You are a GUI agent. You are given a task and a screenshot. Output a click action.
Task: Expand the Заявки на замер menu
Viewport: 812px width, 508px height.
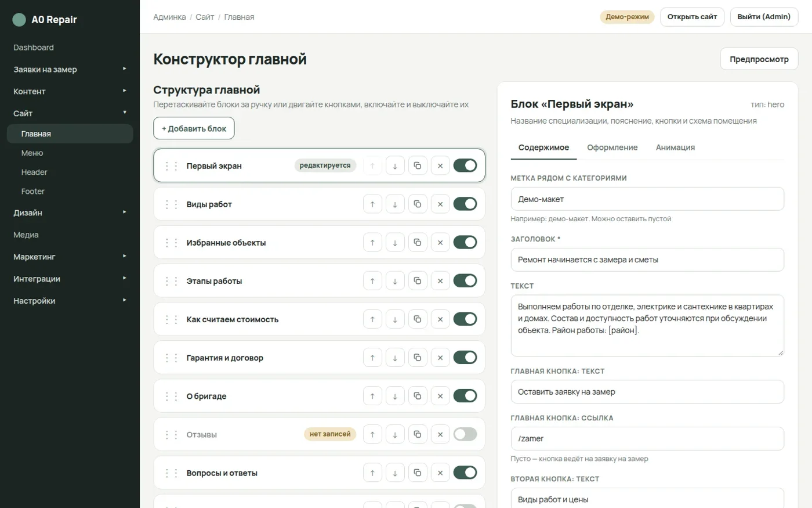(70, 70)
